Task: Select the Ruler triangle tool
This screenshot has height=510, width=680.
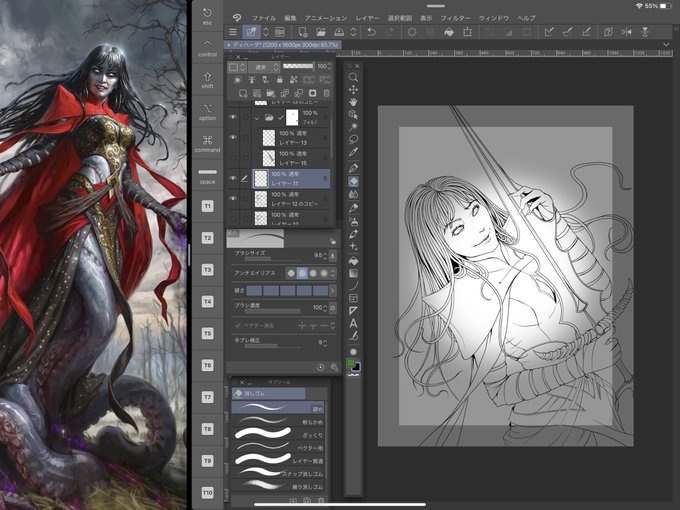Action: [x=353, y=311]
